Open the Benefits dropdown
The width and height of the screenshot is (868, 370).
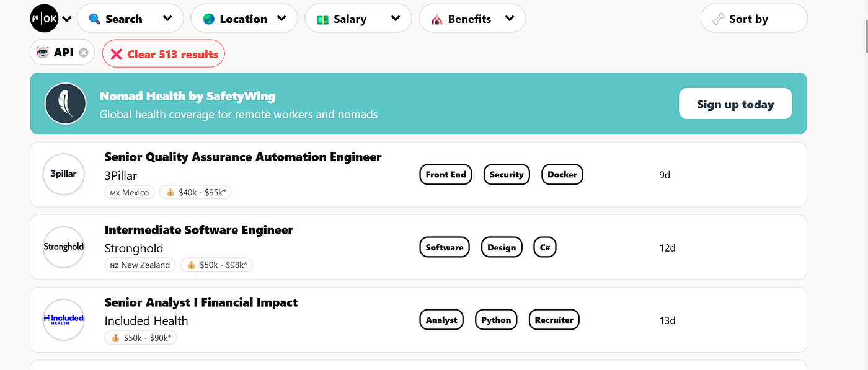472,19
